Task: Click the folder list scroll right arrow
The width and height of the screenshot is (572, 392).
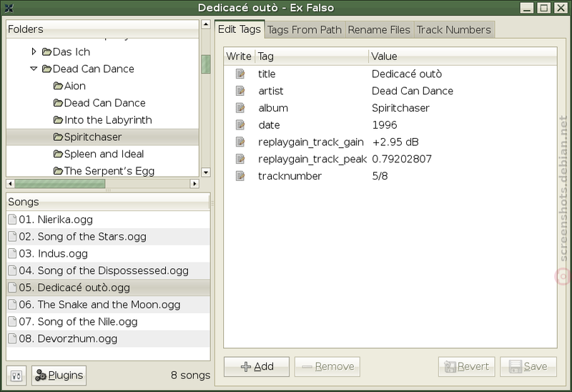Action: pyautogui.click(x=194, y=183)
